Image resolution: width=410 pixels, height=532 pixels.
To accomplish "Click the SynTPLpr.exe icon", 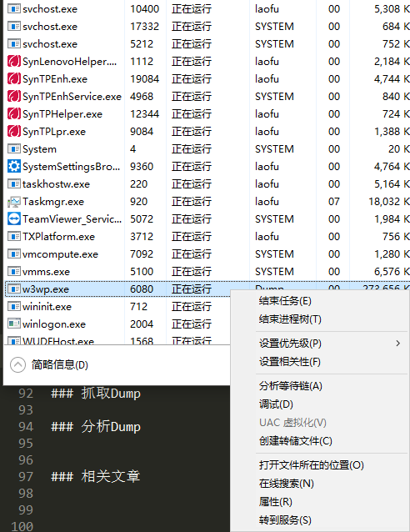I will coord(14,132).
